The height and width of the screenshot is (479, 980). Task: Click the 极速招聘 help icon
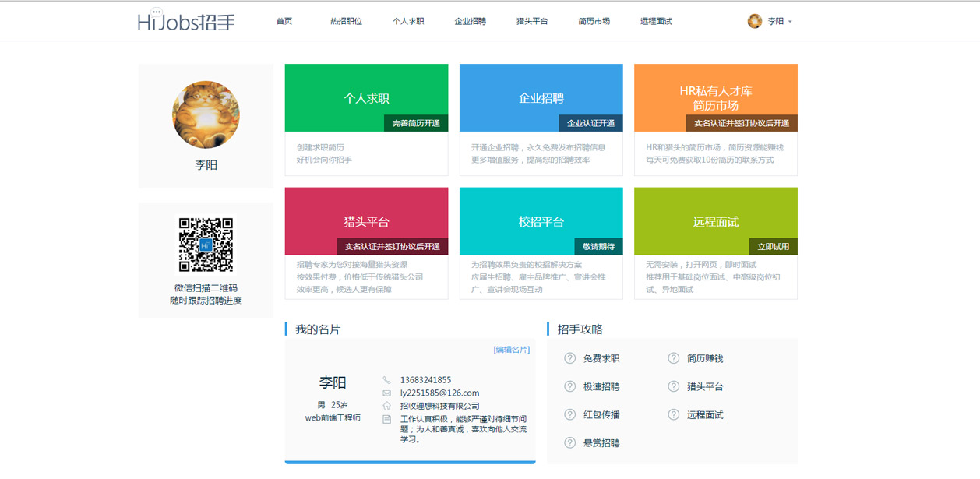568,386
